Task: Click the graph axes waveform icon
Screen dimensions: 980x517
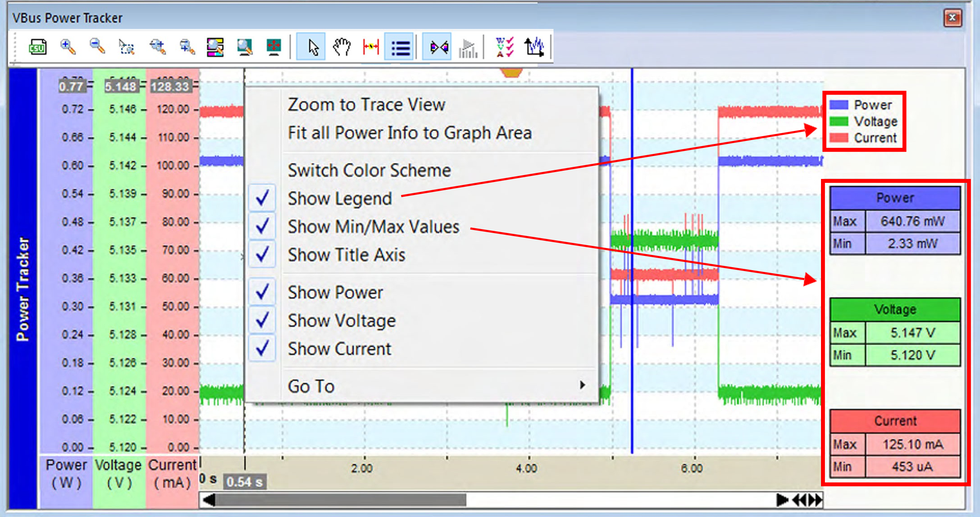Action: (534, 47)
